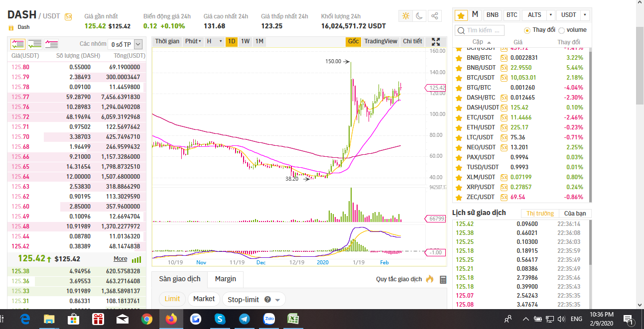Show buy orders only order book view
The height and width of the screenshot is (329, 644).
pyautogui.click(x=35, y=44)
